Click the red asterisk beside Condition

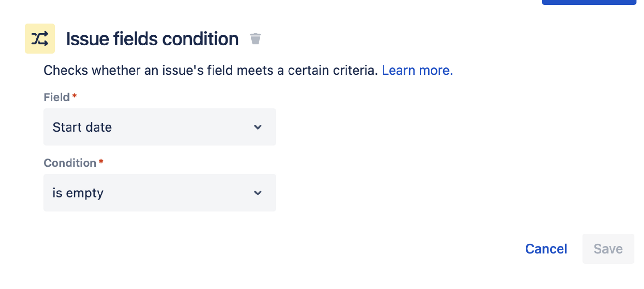101,162
